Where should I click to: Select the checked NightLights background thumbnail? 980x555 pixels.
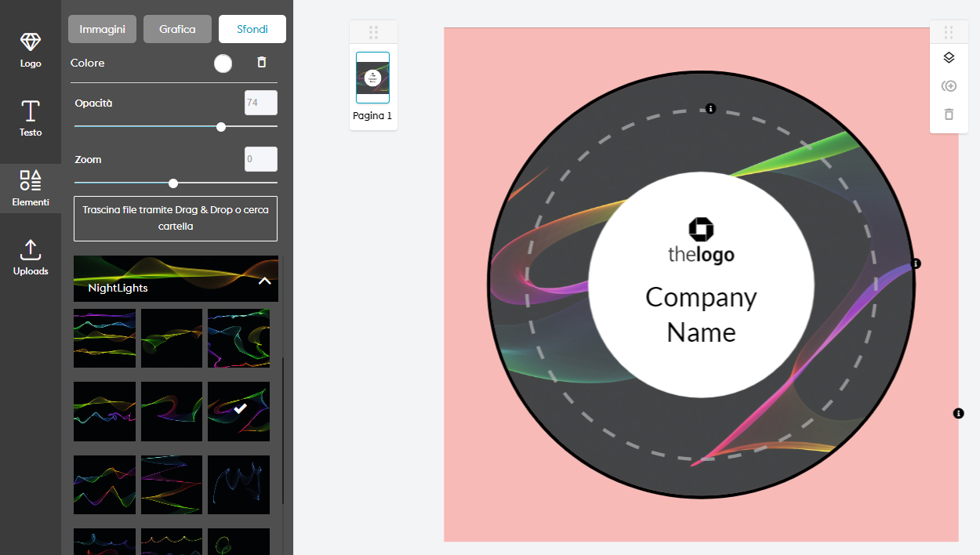tap(238, 411)
